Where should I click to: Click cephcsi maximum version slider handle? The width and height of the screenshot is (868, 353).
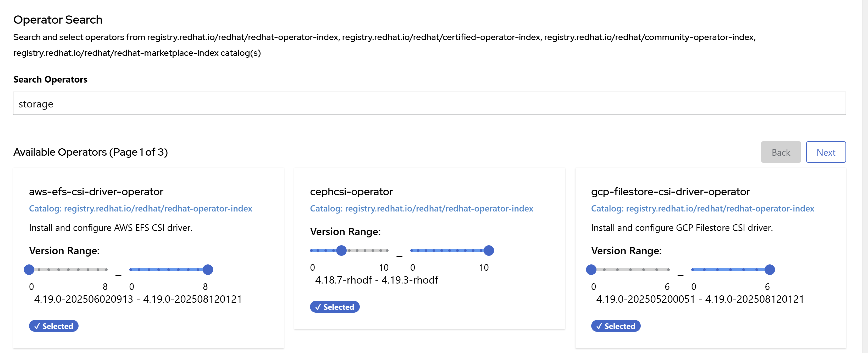click(489, 251)
